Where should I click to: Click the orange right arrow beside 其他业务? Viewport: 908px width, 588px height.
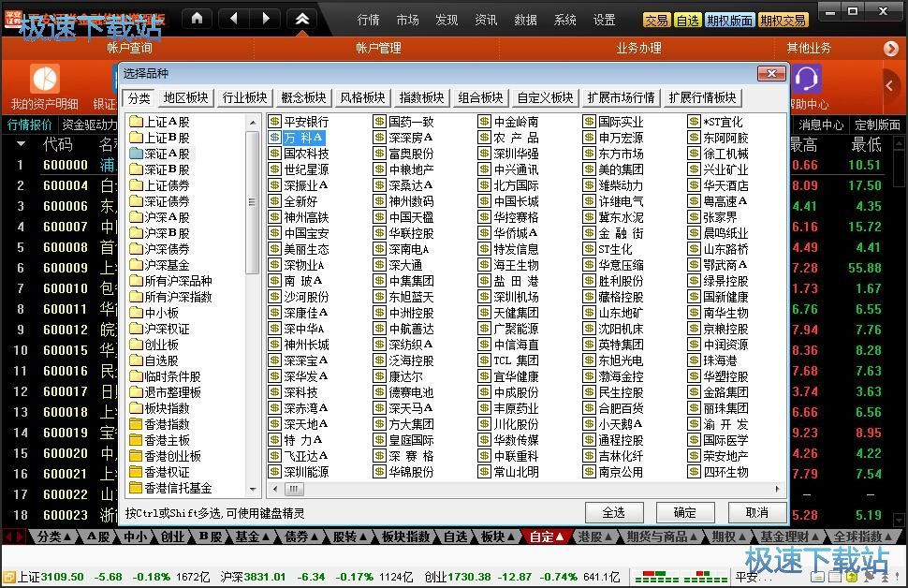pyautogui.click(x=890, y=48)
